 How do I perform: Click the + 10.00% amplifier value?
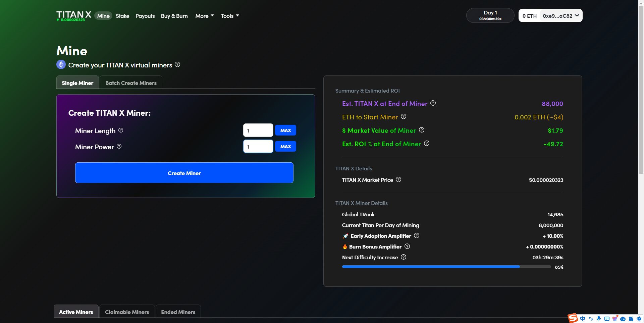553,236
